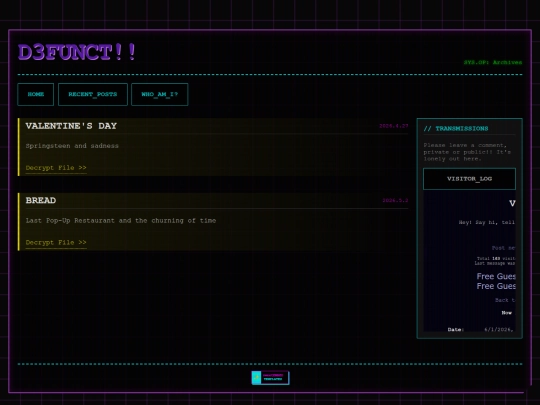540x405 pixels.
Task: Click the 'Hey! Say hi, tell' guestbook text
Action: point(487,222)
